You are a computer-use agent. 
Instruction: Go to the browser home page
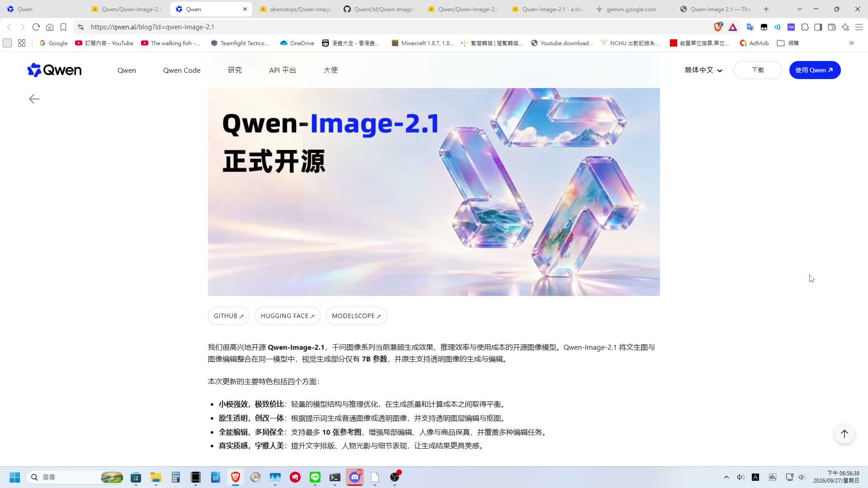50,27
